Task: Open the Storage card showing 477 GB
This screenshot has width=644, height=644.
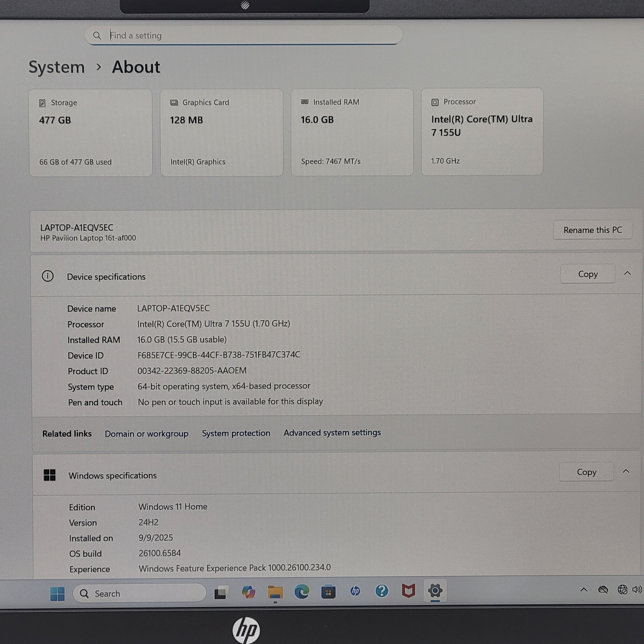Action: click(91, 133)
